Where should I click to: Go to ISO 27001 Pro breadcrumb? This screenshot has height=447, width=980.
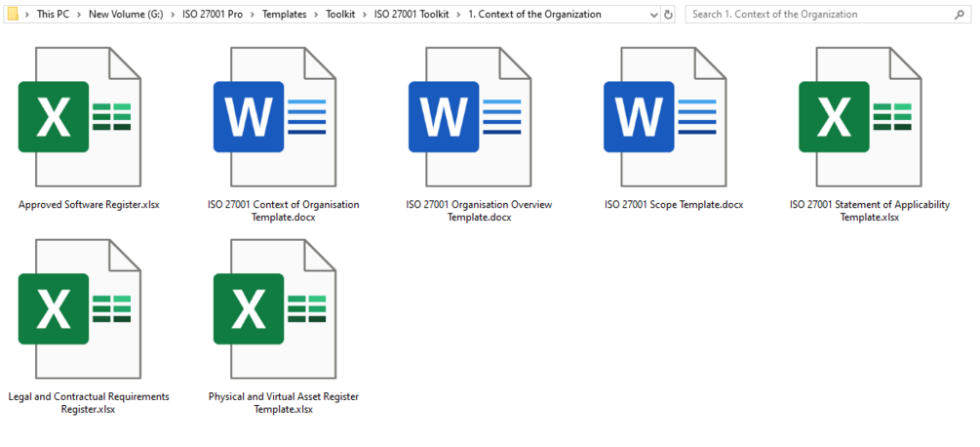[213, 15]
